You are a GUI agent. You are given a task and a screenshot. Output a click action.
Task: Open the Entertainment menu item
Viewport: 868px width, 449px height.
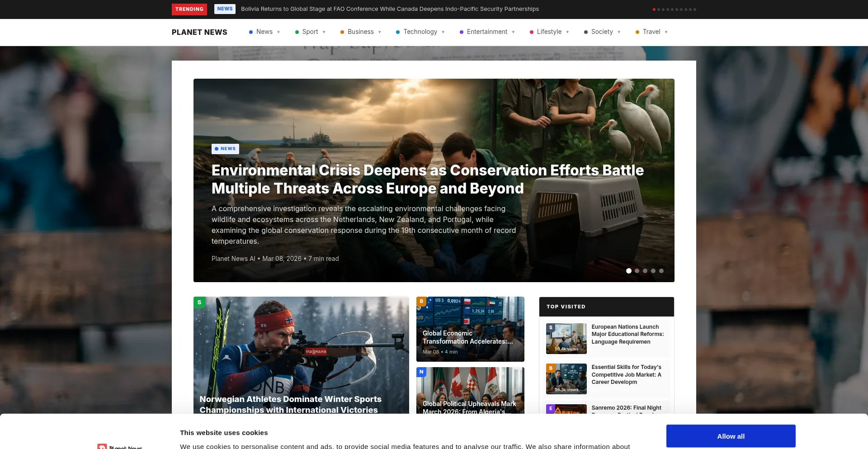[x=487, y=32]
